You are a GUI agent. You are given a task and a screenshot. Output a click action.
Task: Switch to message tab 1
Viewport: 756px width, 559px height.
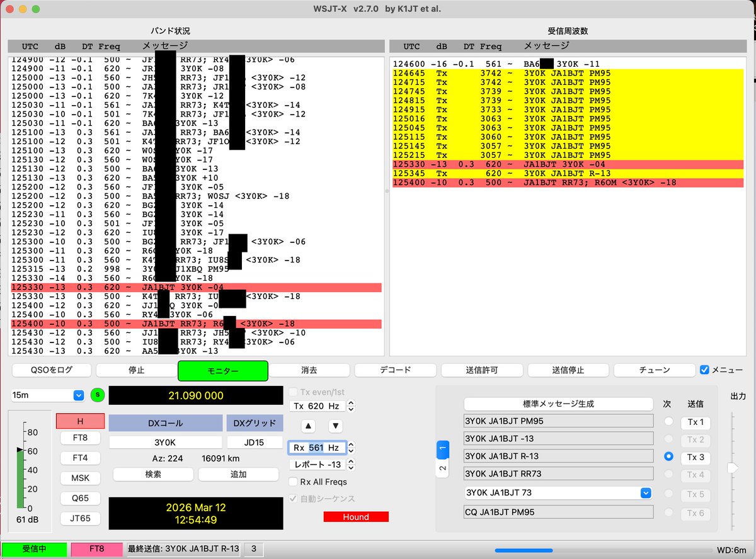(x=443, y=449)
